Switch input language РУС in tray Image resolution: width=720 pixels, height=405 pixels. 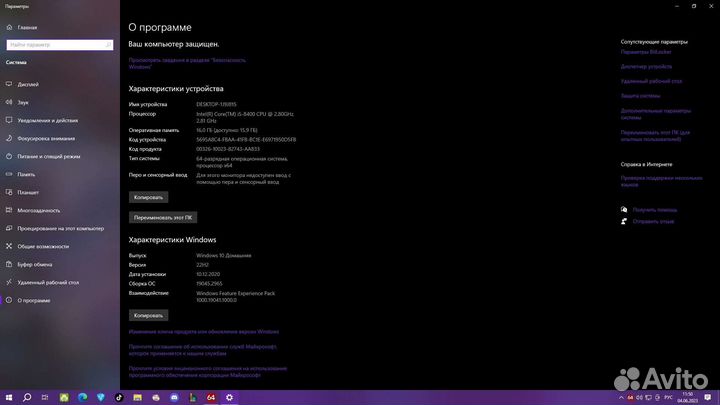[669, 398]
